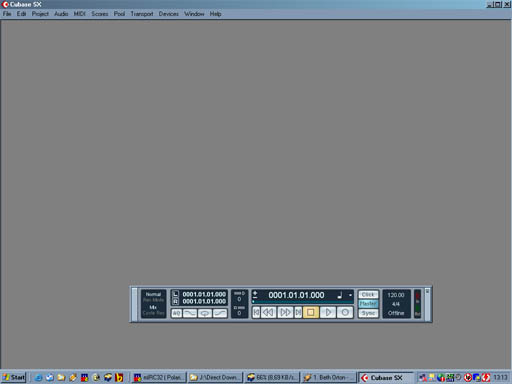This screenshot has height=384, width=512.
Task: Click the 120.00 tempo value field
Action: point(396,295)
